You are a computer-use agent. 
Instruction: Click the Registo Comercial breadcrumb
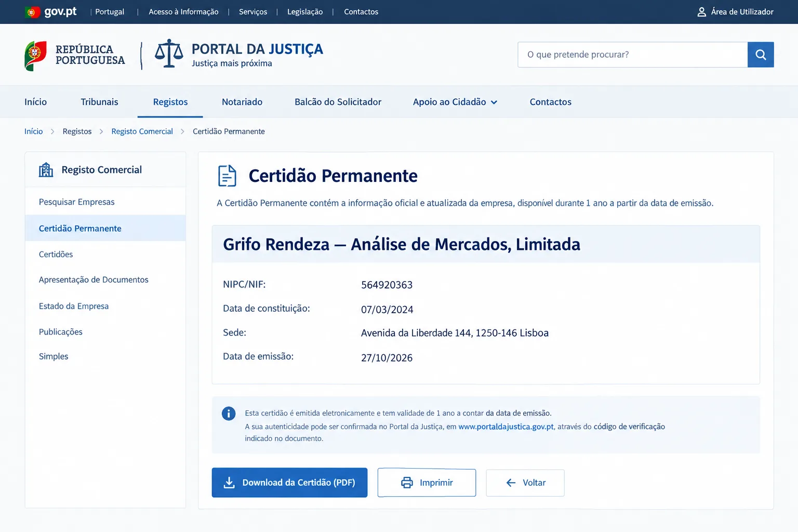click(142, 131)
